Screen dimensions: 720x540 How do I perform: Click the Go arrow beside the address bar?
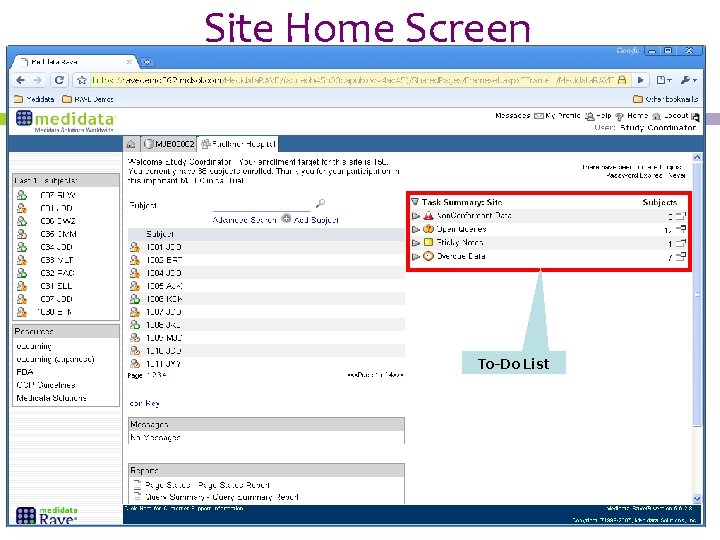pos(640,80)
